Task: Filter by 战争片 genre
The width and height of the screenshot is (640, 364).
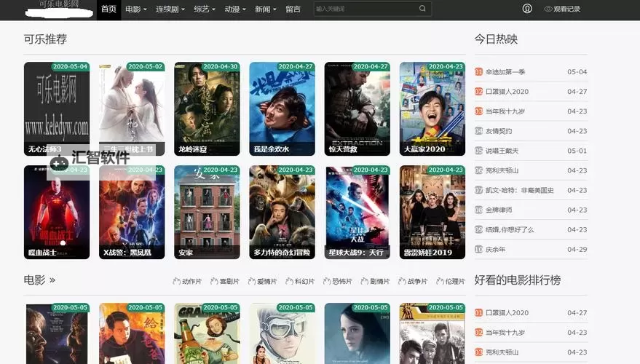Action: click(x=413, y=281)
